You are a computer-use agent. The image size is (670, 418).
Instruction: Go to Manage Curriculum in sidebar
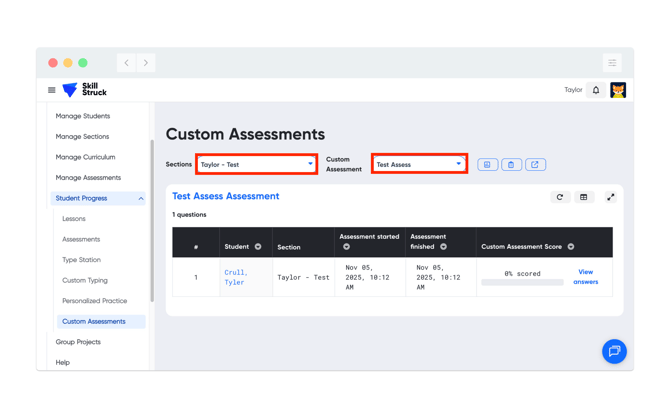(85, 157)
